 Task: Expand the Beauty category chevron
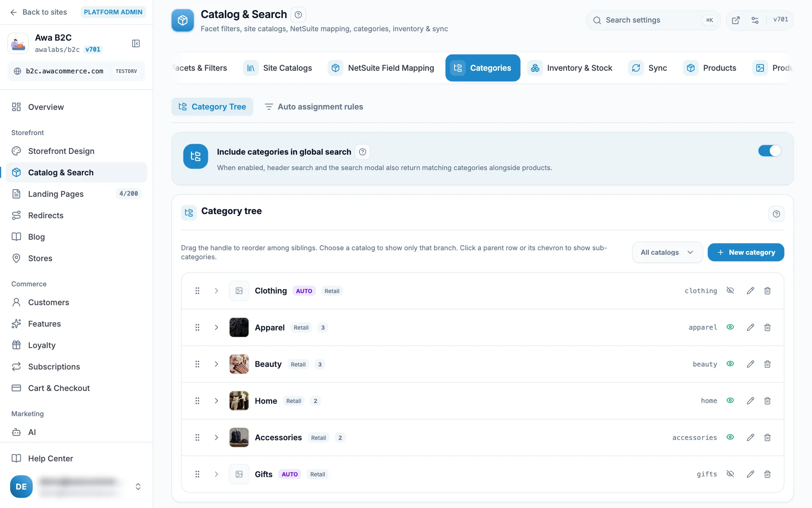tap(217, 364)
